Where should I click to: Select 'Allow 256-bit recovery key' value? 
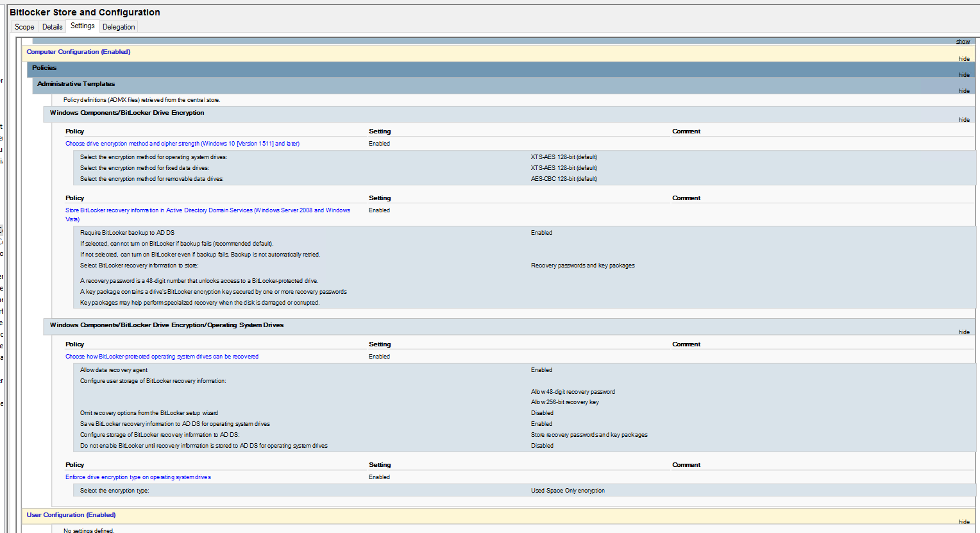[x=565, y=402]
